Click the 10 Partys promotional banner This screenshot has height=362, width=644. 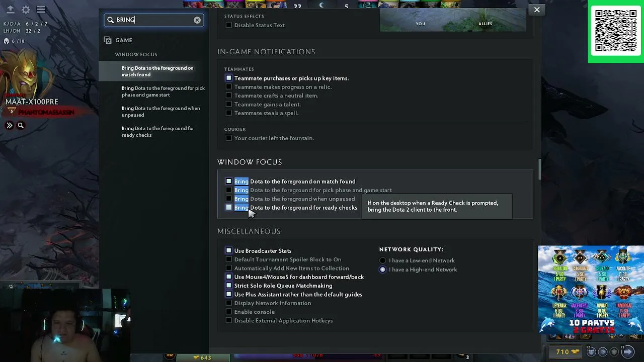591,290
